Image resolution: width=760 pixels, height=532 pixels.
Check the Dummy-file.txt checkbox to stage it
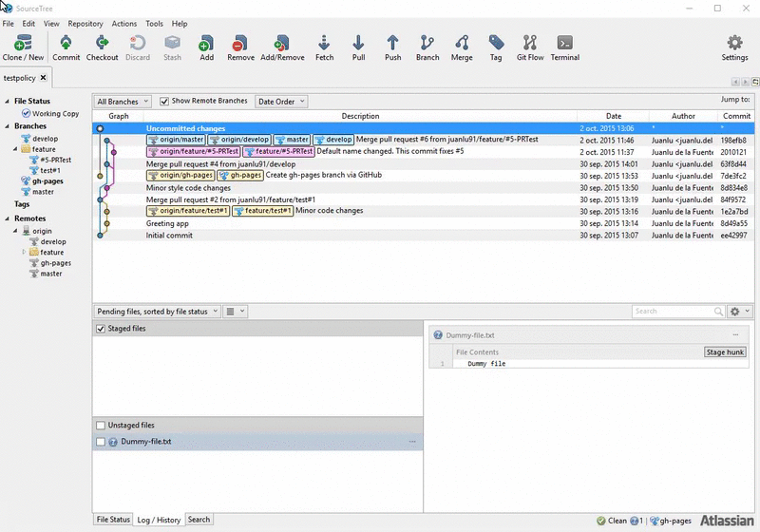coord(101,442)
